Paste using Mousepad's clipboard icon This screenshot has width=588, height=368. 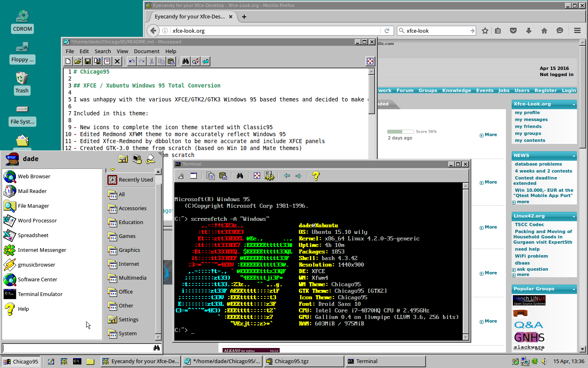(171, 61)
